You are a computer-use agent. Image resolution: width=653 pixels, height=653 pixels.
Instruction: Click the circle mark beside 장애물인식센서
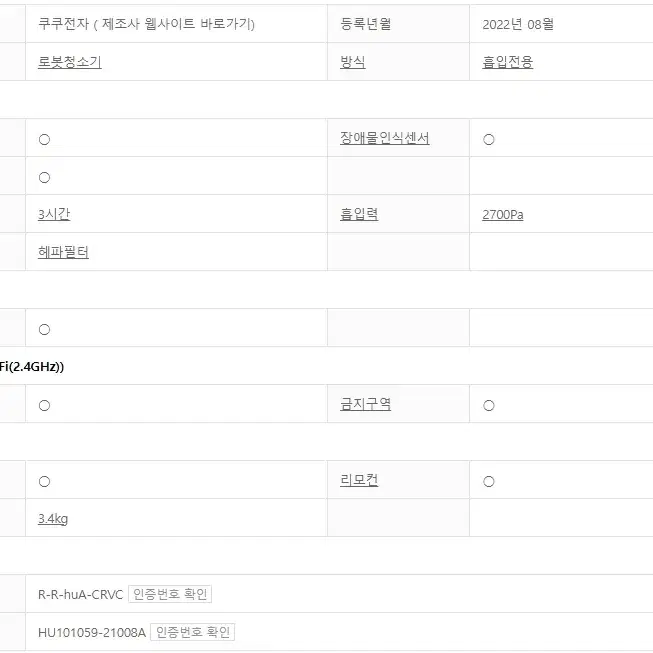tap(489, 140)
